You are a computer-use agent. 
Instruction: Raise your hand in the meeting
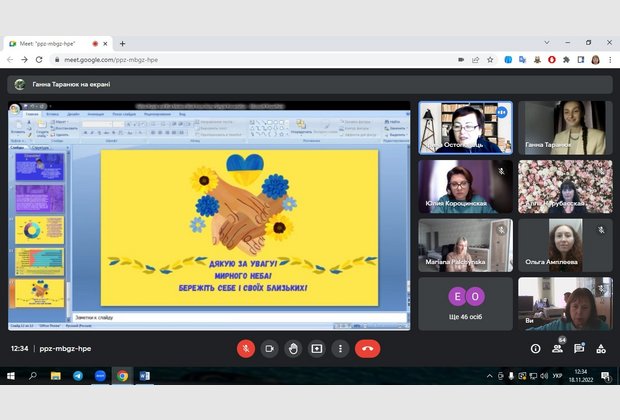click(x=293, y=348)
